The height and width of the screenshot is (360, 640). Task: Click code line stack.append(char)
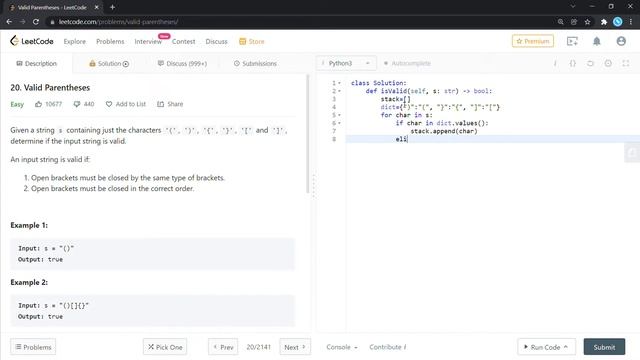click(444, 131)
